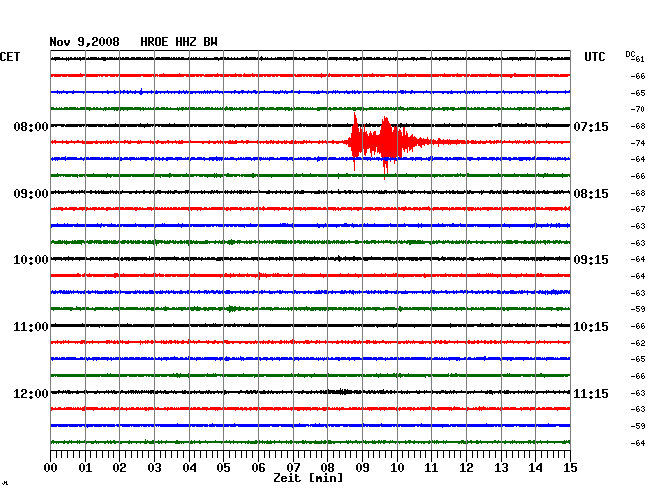This screenshot has height=494, width=650.
Task: Click the DC value '-67'
Action: click(638, 209)
